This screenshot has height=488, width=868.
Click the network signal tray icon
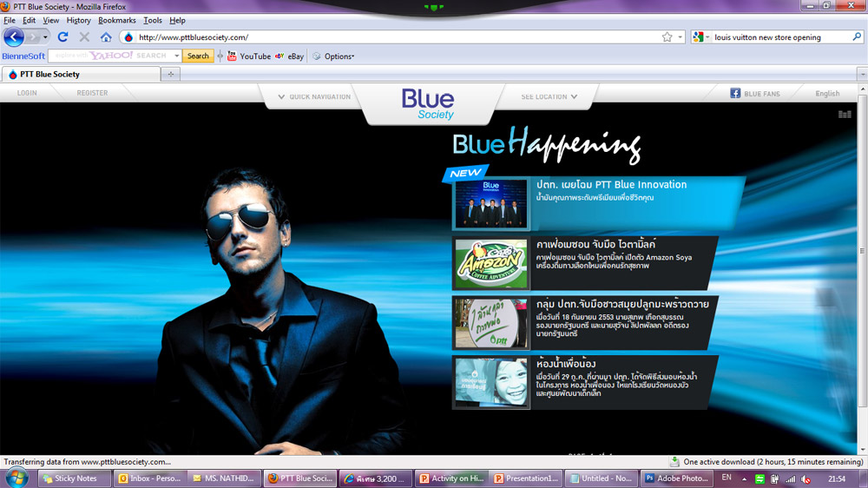(791, 479)
